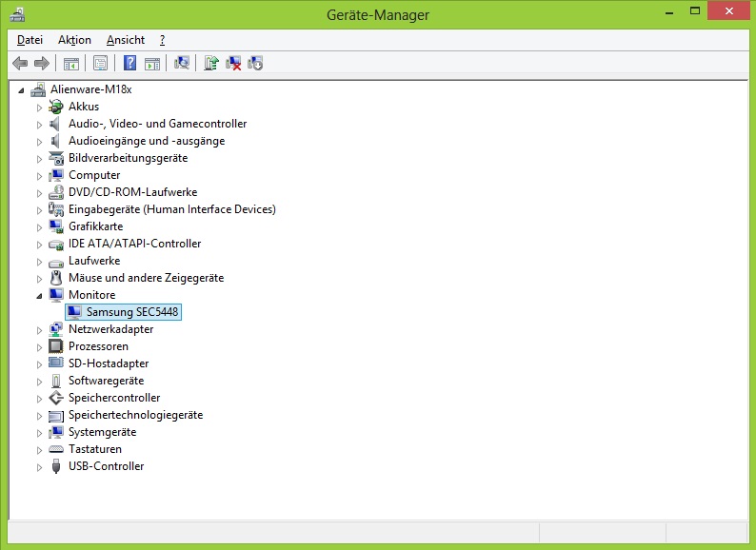
Task: Open the Aktion menu
Action: [74, 40]
